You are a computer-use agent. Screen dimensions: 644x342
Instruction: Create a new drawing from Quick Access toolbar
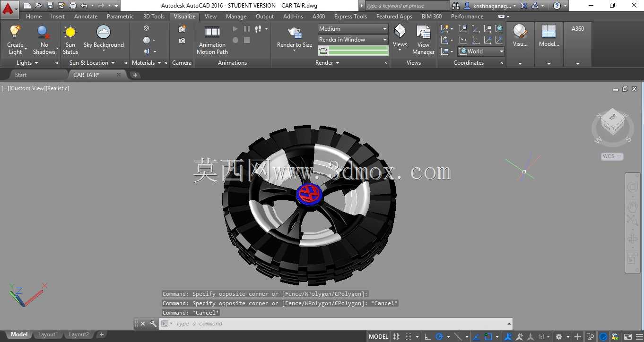pos(27,6)
